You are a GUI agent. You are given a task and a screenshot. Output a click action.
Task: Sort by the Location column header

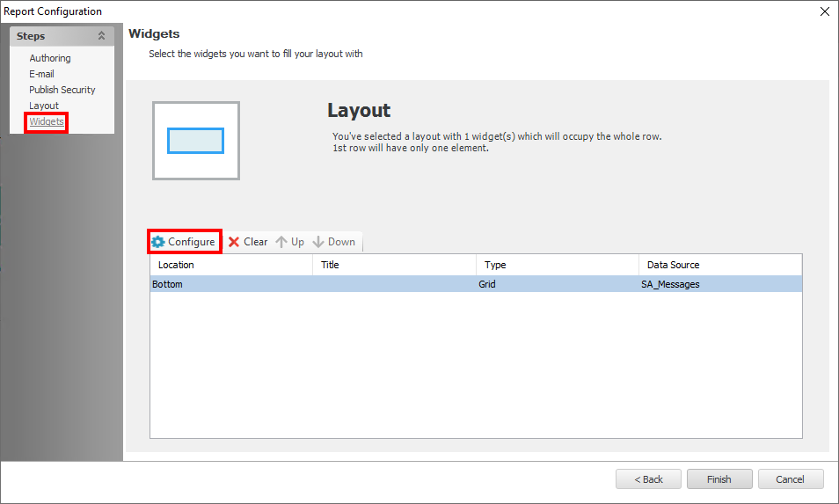[x=231, y=265]
